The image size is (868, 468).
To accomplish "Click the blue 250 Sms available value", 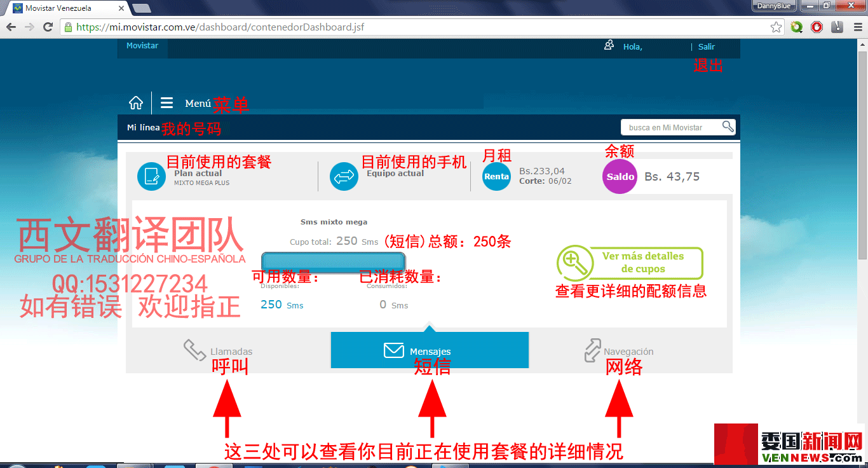I will pos(281,305).
